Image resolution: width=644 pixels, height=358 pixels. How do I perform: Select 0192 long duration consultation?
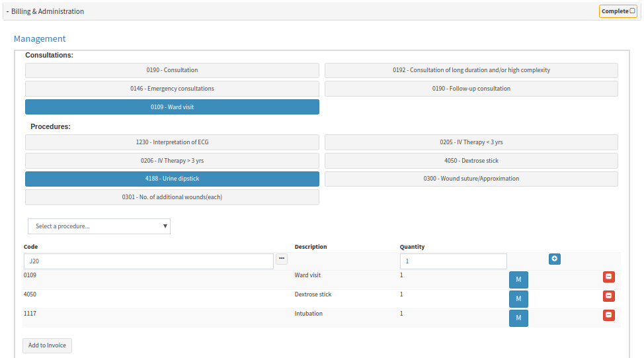click(x=471, y=70)
